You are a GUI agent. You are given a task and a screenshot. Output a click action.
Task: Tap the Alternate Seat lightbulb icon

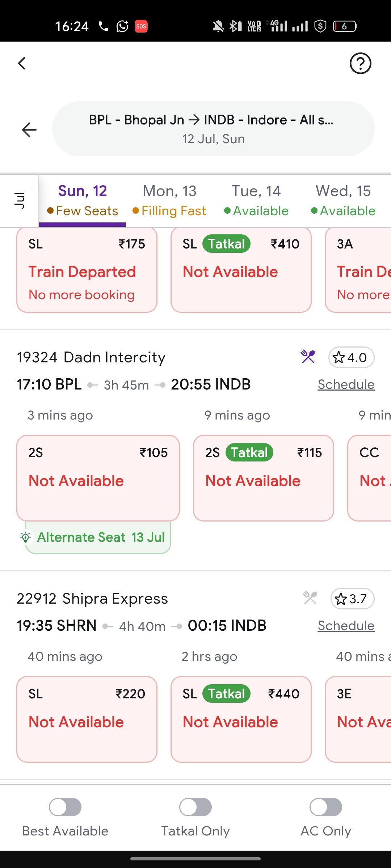pos(26,537)
